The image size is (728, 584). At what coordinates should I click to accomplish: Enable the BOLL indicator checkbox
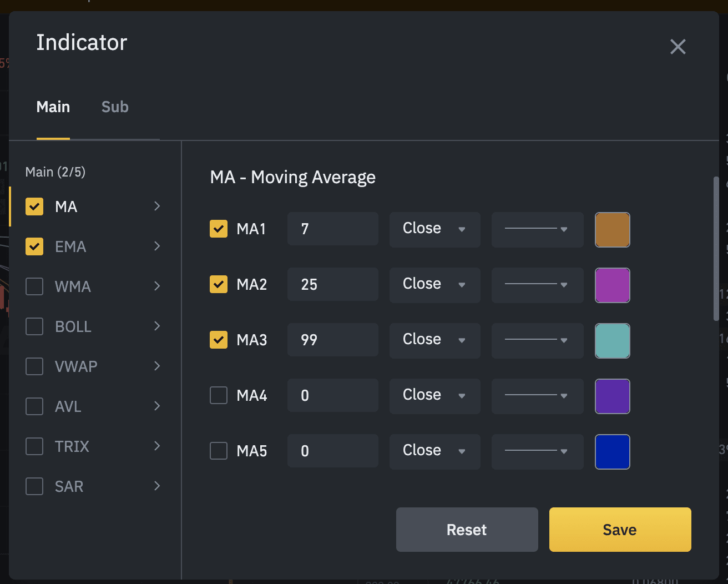34,326
